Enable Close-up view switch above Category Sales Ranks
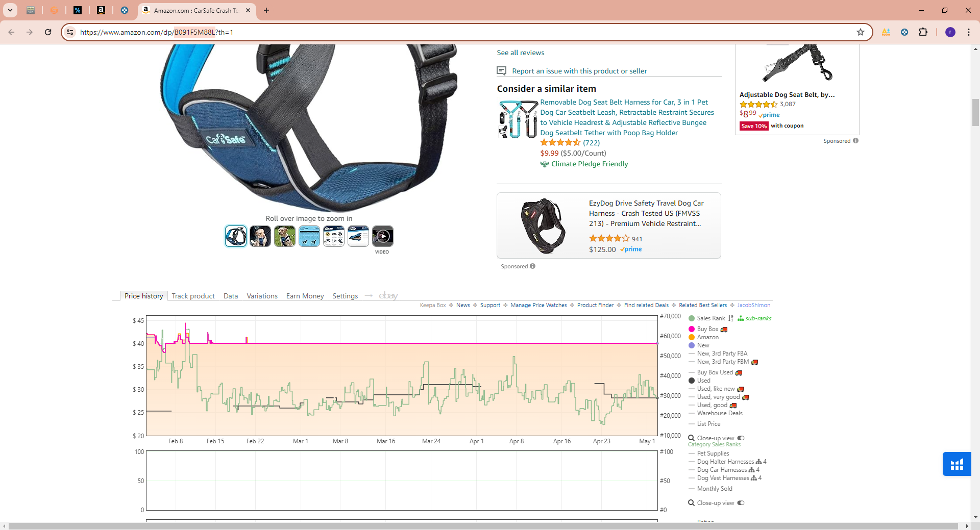 click(x=741, y=438)
